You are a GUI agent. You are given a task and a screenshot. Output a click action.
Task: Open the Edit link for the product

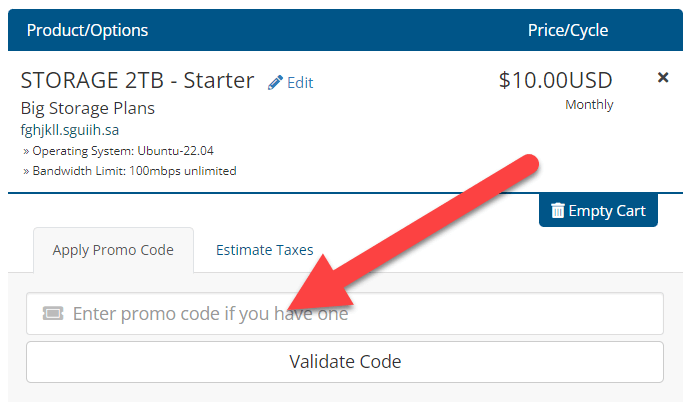[299, 83]
